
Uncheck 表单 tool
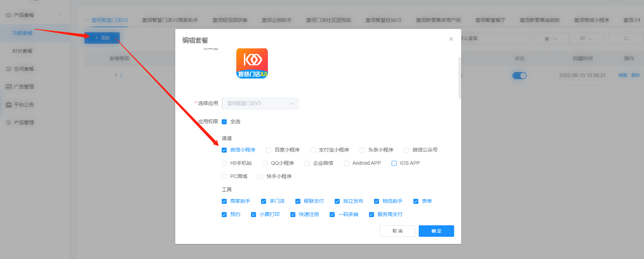pos(416,201)
